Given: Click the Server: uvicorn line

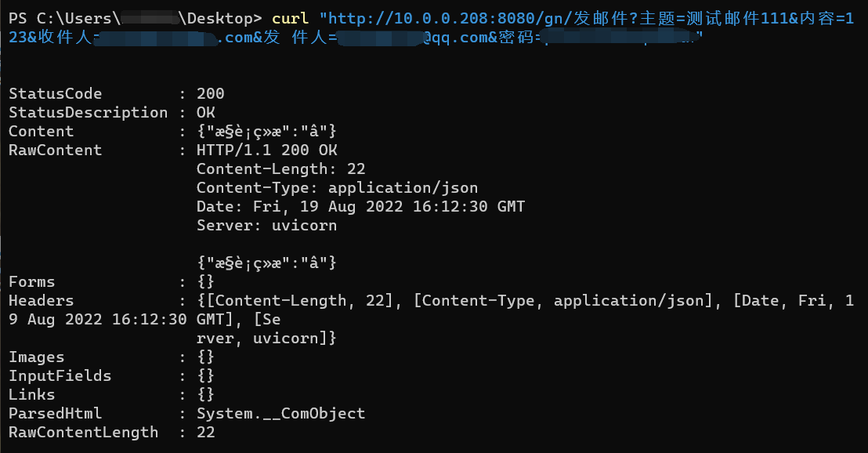Looking at the screenshot, I should (266, 225).
